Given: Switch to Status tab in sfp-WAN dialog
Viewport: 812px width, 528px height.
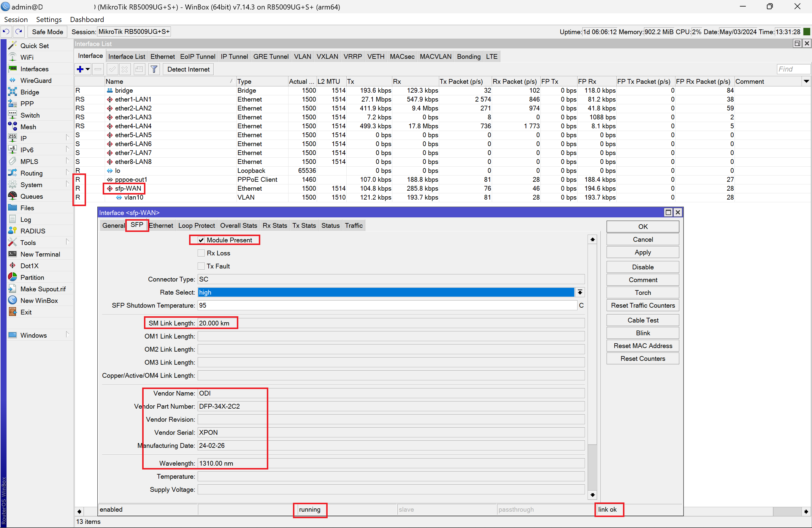Looking at the screenshot, I should click(330, 226).
